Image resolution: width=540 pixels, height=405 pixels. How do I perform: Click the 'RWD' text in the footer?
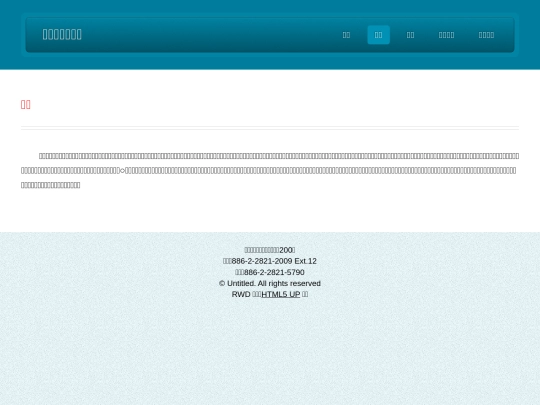[x=241, y=294]
